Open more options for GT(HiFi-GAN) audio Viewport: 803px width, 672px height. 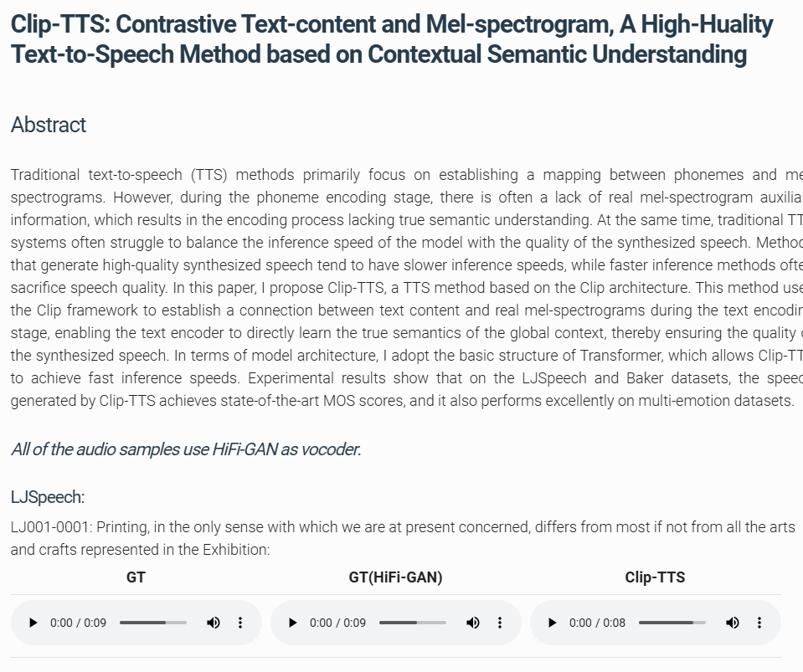pos(500,623)
